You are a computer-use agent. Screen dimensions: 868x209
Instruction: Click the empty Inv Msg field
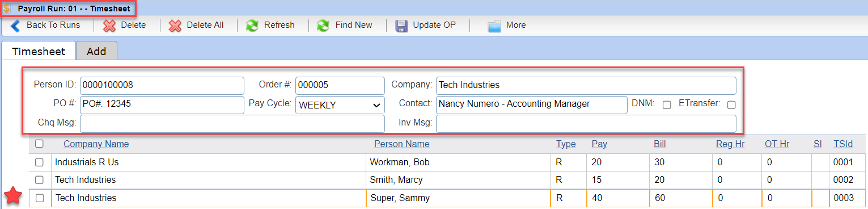[x=586, y=123]
